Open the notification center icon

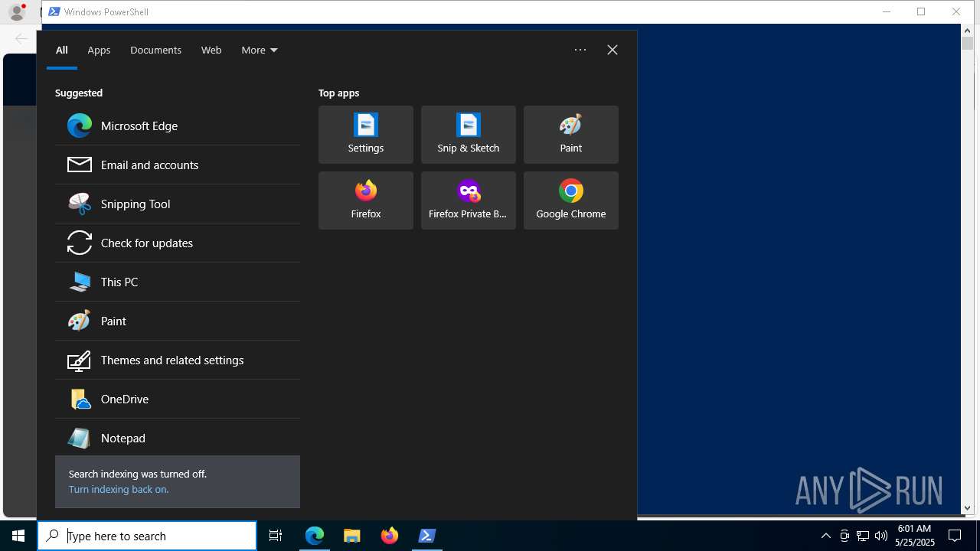coord(955,536)
